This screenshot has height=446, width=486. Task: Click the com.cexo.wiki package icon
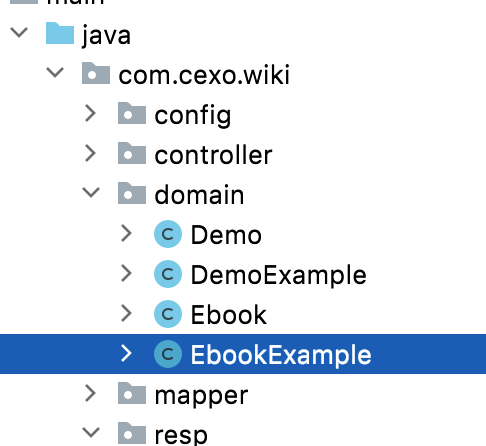pos(96,73)
